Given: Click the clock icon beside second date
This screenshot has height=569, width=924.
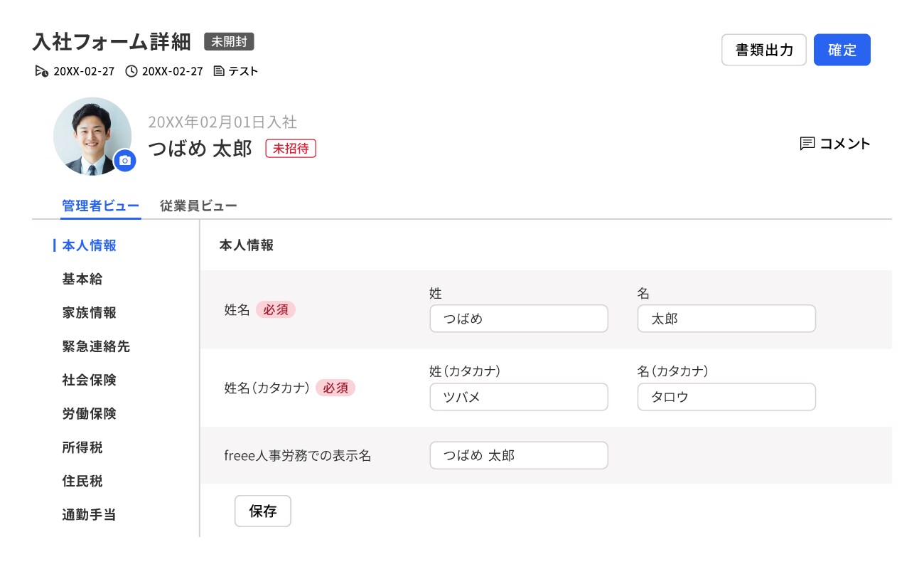Looking at the screenshot, I should (131, 71).
